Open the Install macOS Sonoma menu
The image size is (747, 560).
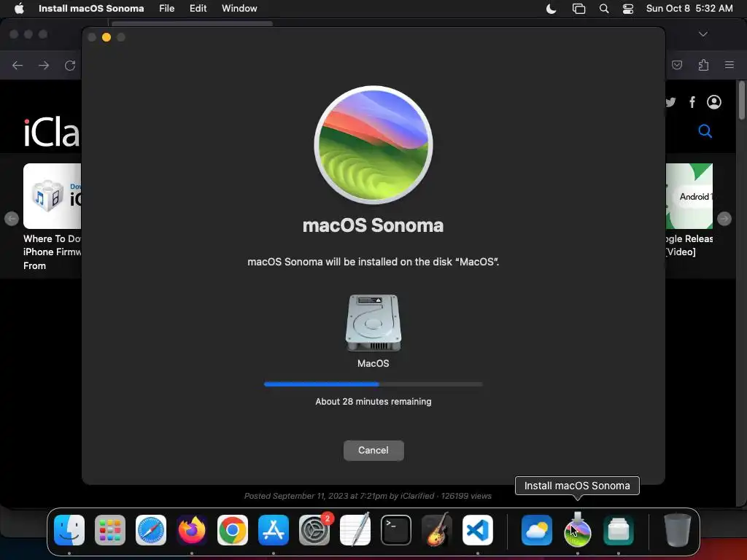click(x=91, y=8)
